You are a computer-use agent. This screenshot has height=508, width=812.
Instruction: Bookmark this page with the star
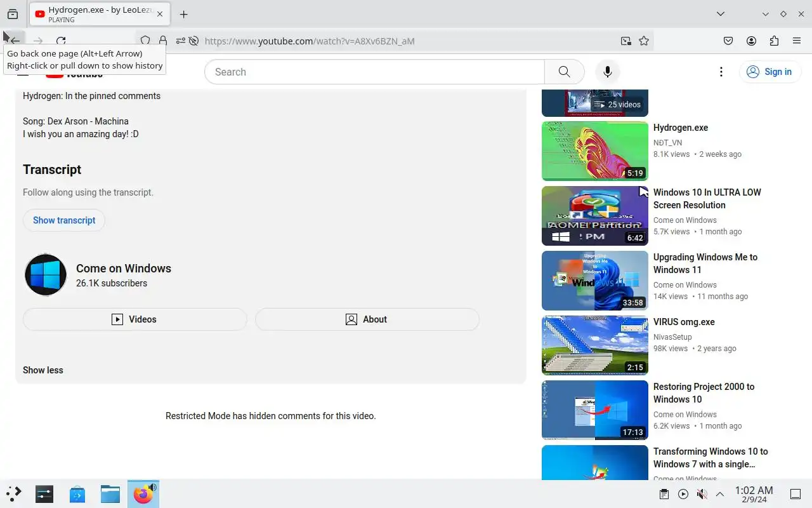point(644,41)
